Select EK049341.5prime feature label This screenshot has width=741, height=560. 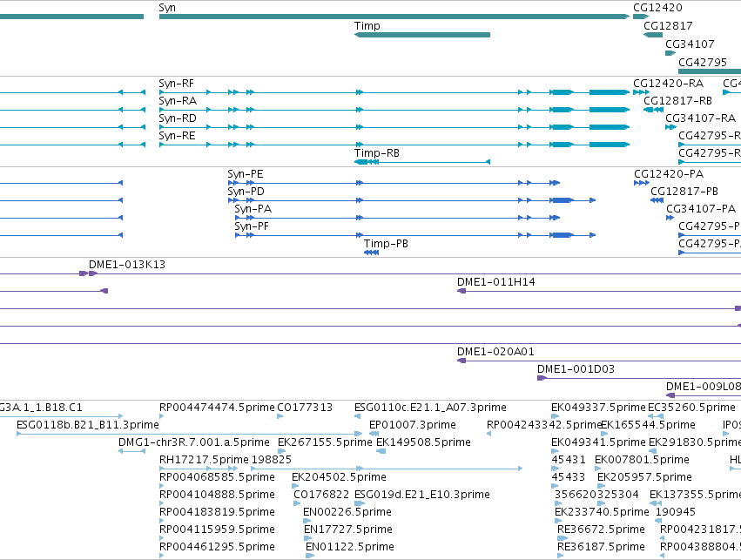(x=598, y=442)
